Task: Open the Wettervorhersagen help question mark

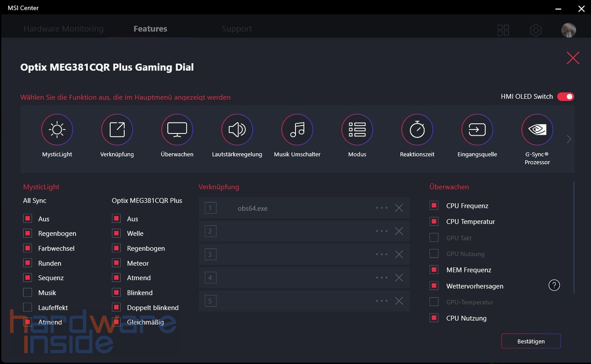Action: (554, 285)
